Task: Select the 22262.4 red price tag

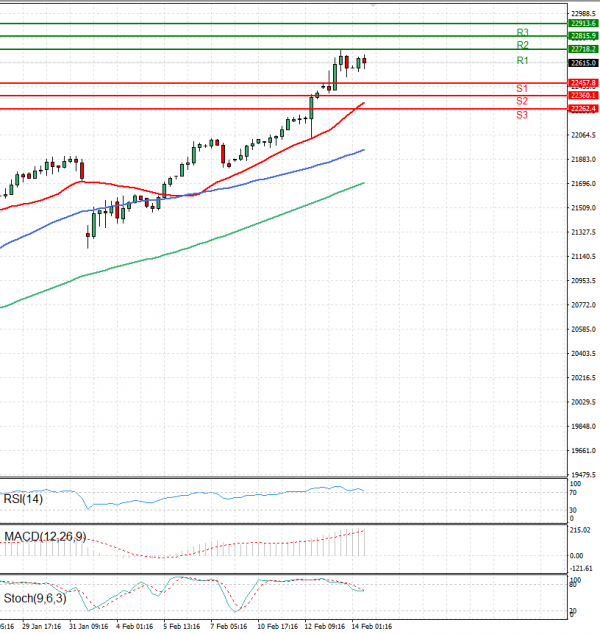Action: [x=583, y=109]
